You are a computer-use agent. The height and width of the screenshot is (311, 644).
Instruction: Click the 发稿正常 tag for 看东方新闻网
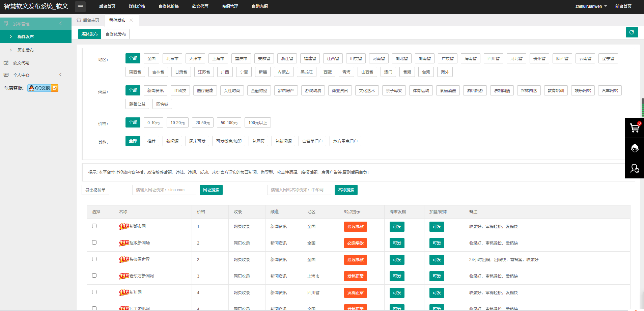pos(356,276)
